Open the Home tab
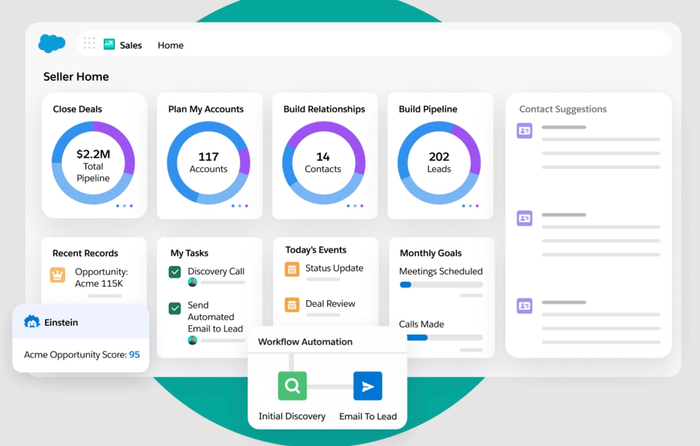700x446 pixels. (171, 45)
